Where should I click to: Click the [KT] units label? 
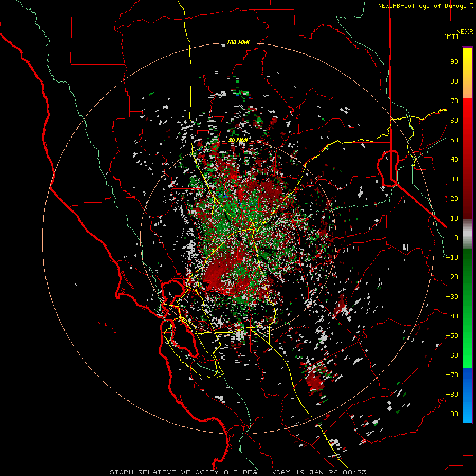coord(451,36)
